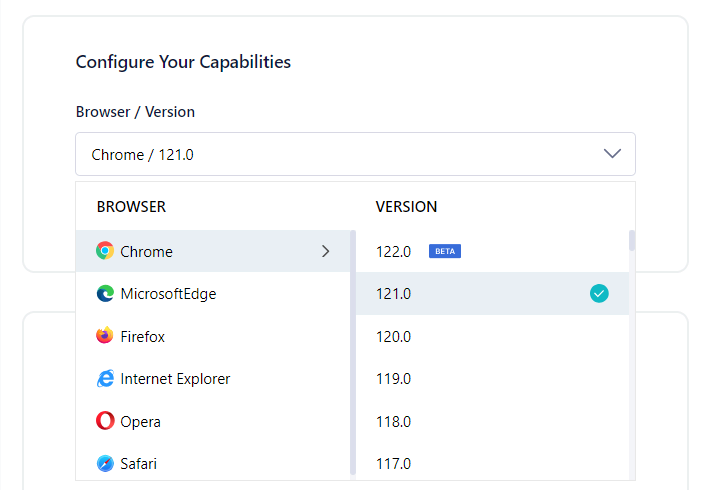Image resolution: width=721 pixels, height=490 pixels.
Task: Click the BETA badge next to 122.0
Action: pyautogui.click(x=445, y=251)
